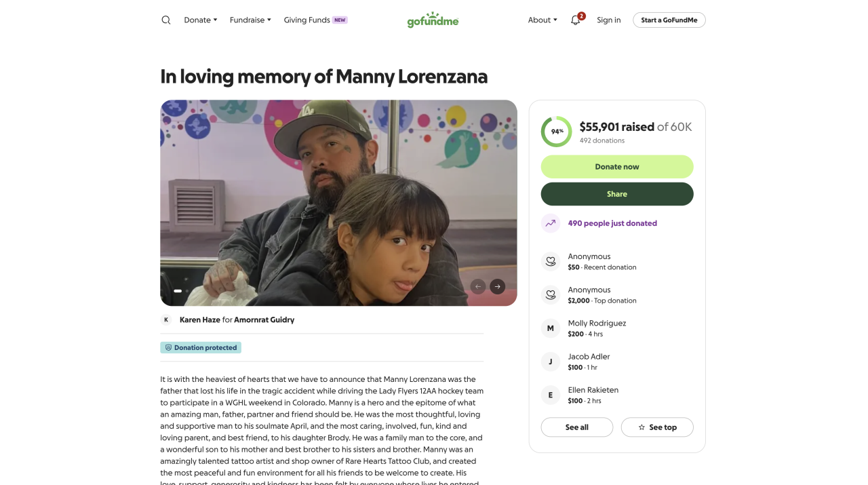Click the See top donations button
This screenshot has height=485, width=868.
(x=657, y=427)
